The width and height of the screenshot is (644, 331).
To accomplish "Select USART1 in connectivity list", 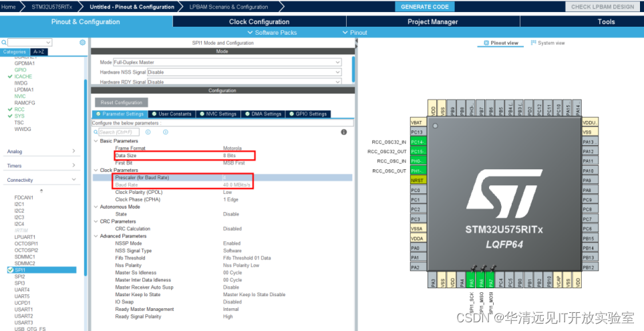I will [23, 309].
